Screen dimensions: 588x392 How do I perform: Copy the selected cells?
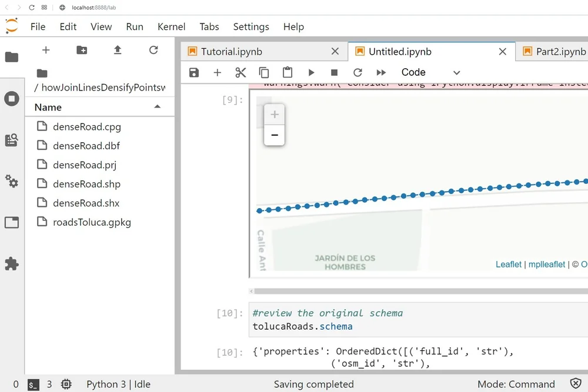264,72
